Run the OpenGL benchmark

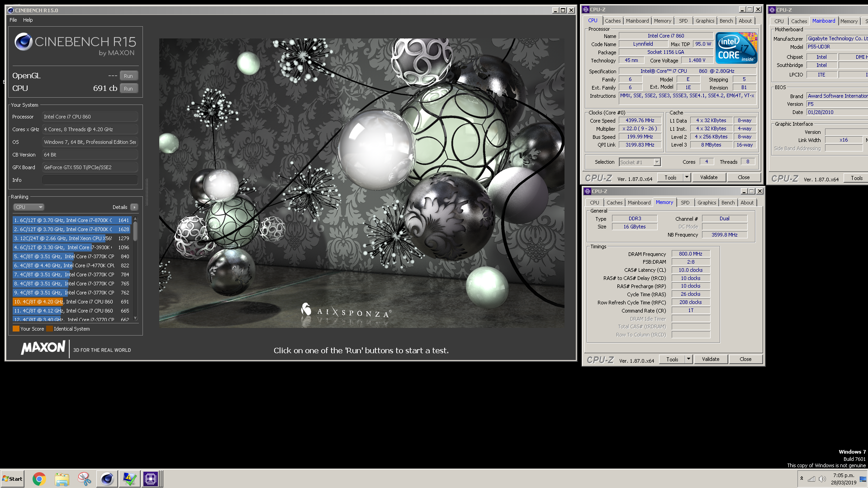pos(128,76)
